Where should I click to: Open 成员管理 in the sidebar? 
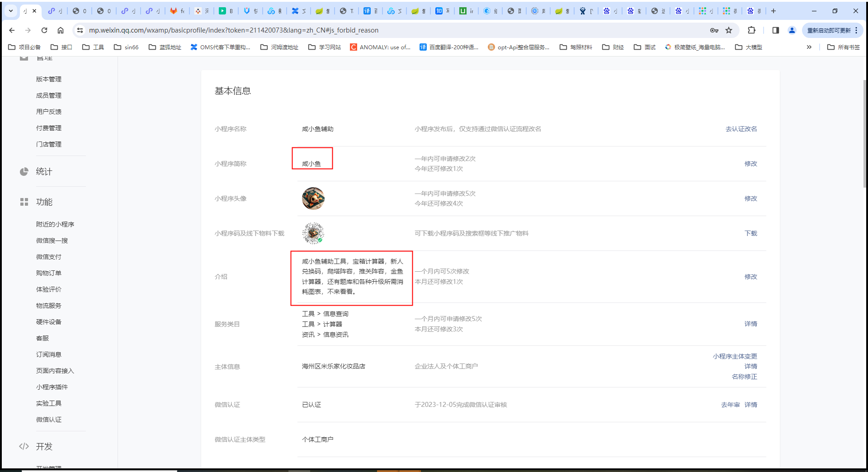point(49,95)
